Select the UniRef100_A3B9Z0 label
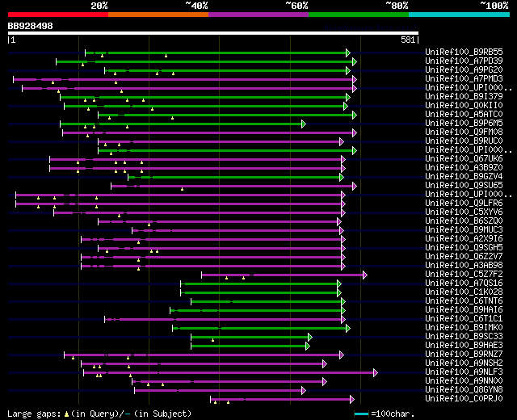The height and width of the screenshot is (420, 517). point(464,168)
